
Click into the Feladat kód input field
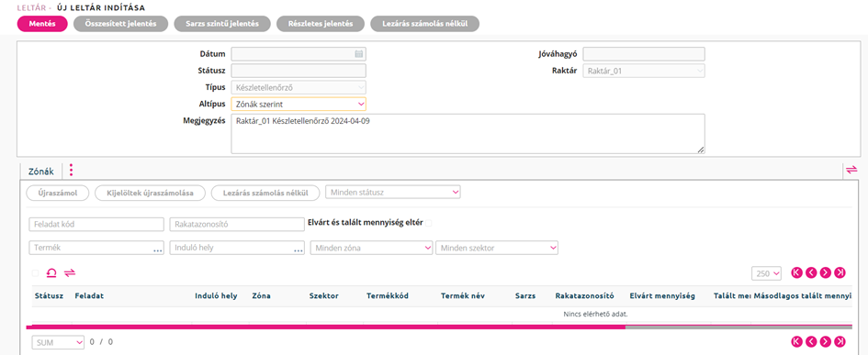[96, 225]
